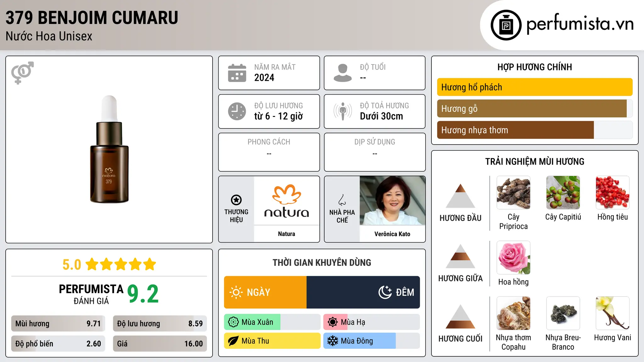Click the Hương giữa label

point(460,278)
